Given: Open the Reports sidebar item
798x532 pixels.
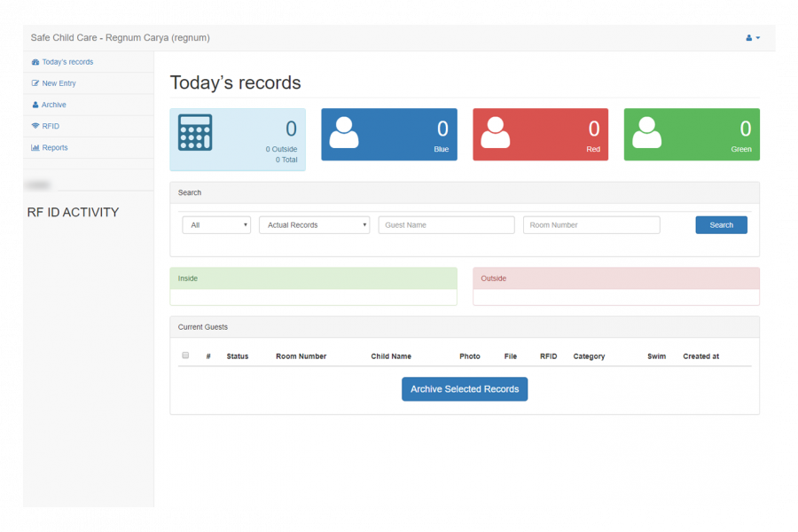Looking at the screenshot, I should tap(54, 147).
